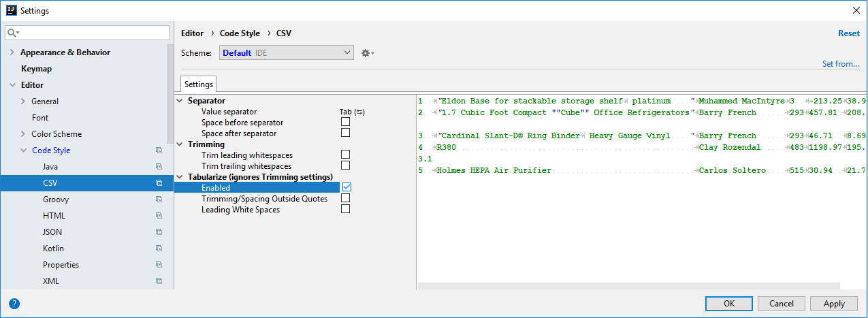The image size is (868, 318).
Task: Toggle Trim leading whitespaces checkbox
Action: point(346,155)
